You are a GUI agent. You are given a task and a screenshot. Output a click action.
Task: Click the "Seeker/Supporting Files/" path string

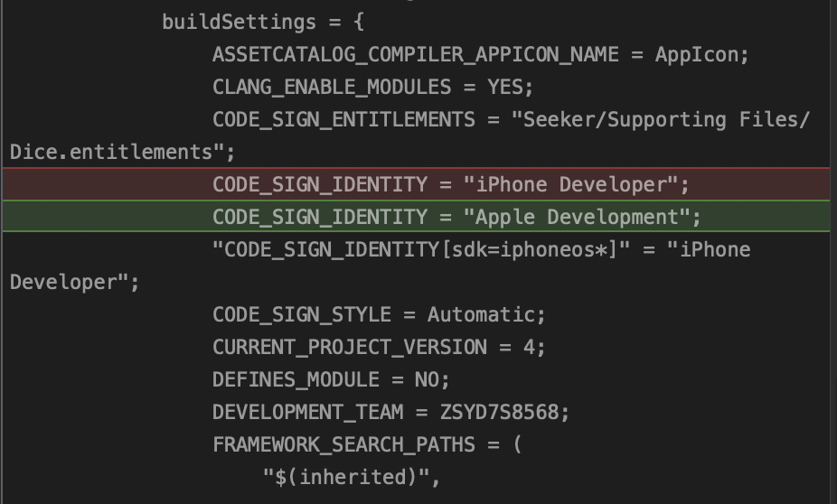pos(666,119)
